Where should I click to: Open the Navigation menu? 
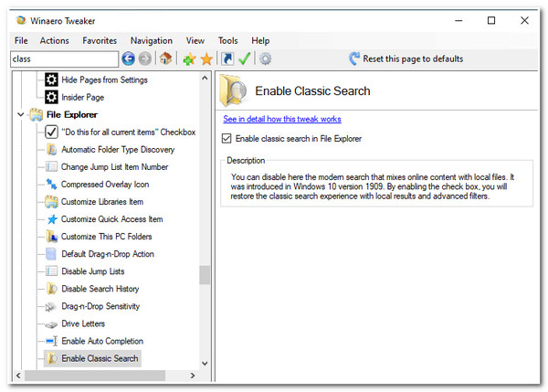point(152,40)
